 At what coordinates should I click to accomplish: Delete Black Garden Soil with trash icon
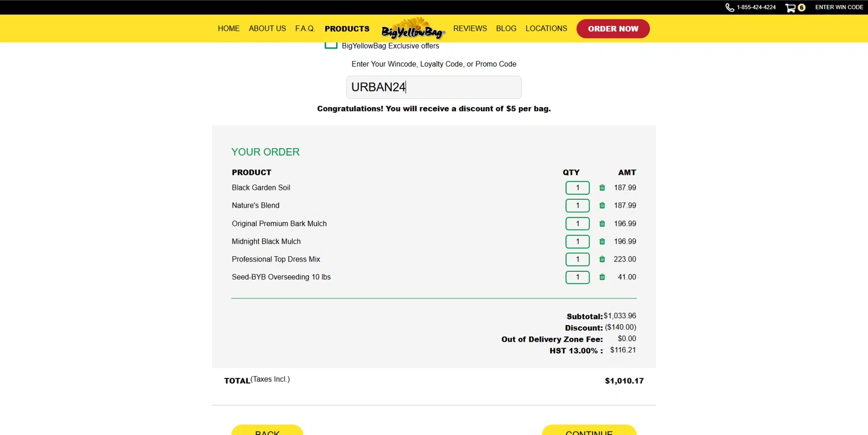[x=602, y=187]
